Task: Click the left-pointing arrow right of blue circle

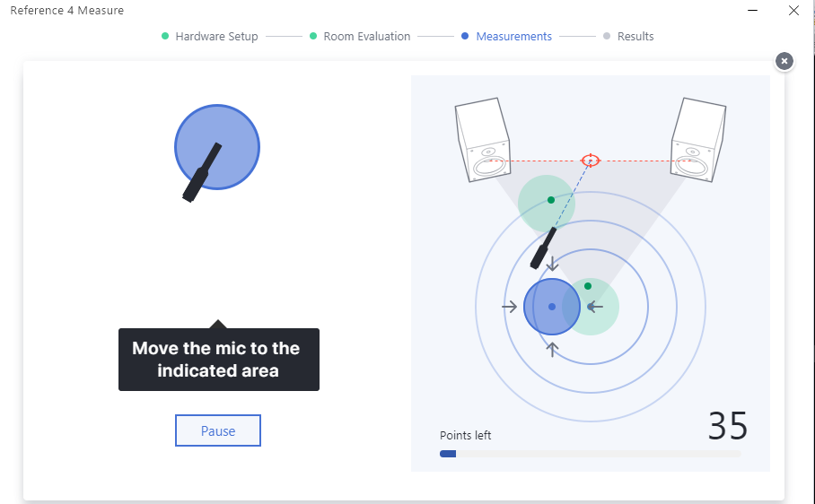Action: click(595, 307)
